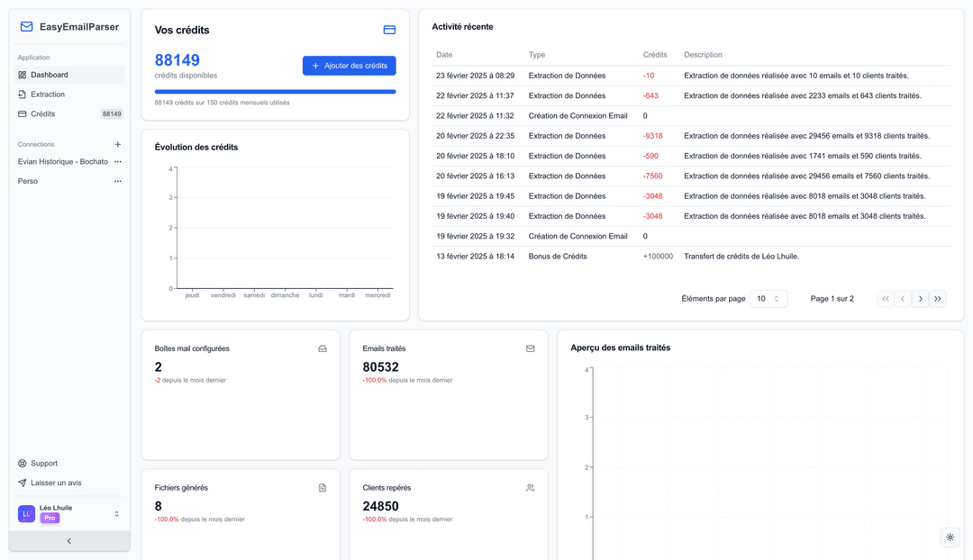973x560 pixels.
Task: Click the envelope icon on Emails traités
Action: (x=530, y=348)
